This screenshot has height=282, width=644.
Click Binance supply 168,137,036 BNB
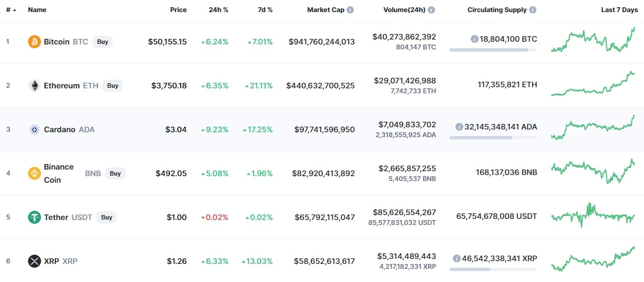click(x=506, y=173)
